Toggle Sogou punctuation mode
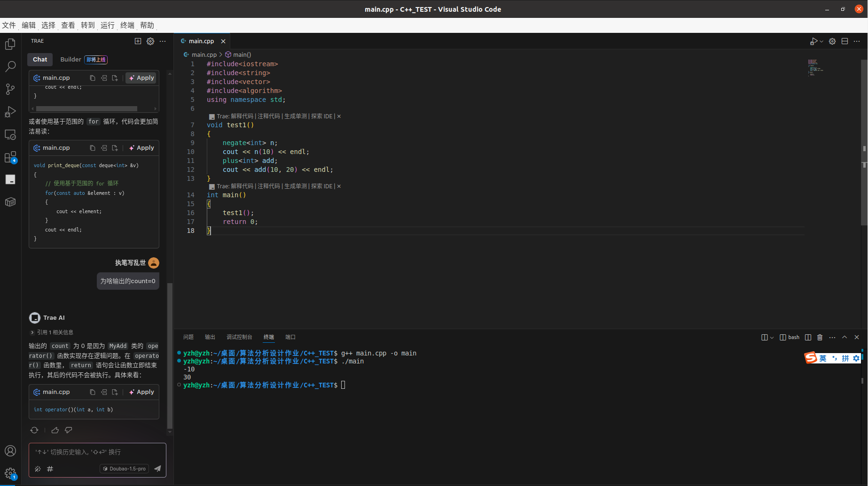 (x=835, y=358)
